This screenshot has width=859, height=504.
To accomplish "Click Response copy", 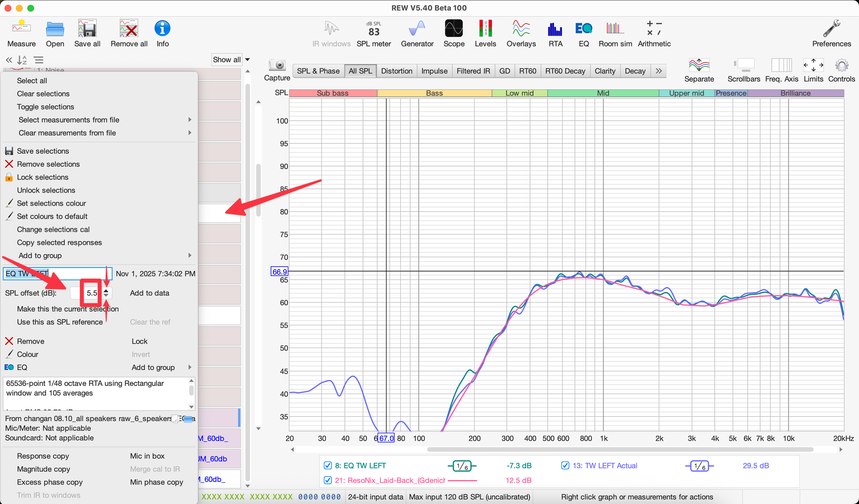I will click(x=43, y=456).
